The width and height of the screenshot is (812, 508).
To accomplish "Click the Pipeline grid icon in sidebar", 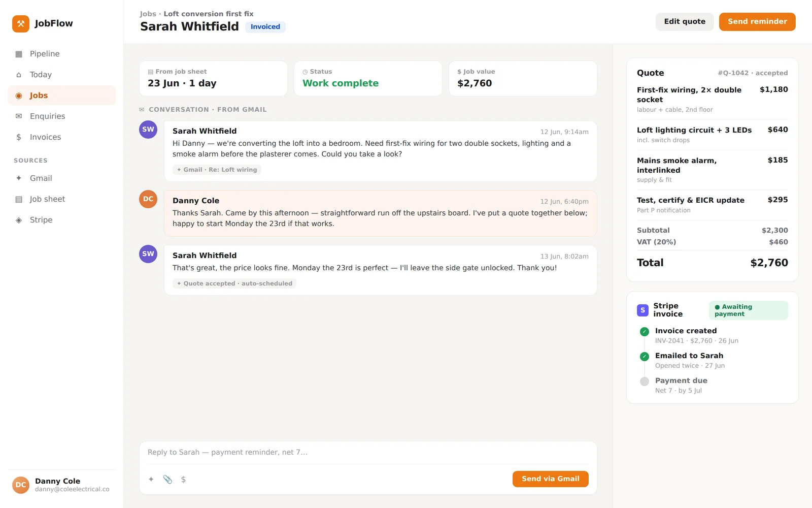I will coord(19,54).
